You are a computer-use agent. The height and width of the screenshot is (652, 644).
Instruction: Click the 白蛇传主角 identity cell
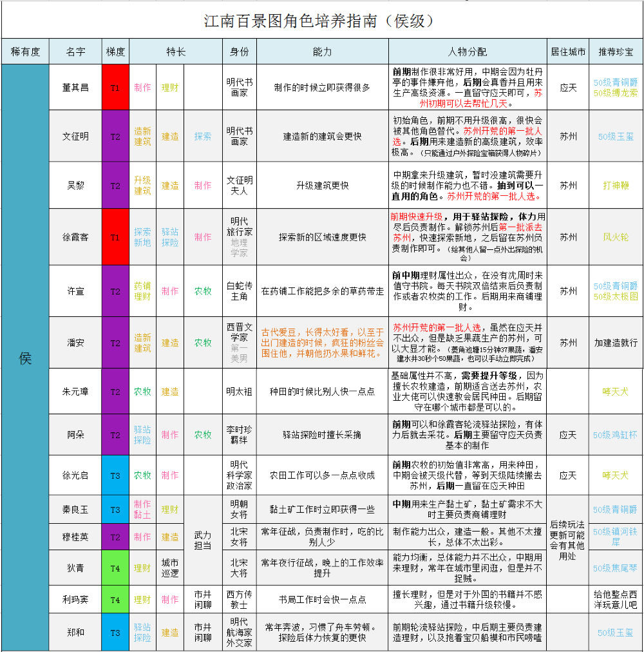[239, 291]
